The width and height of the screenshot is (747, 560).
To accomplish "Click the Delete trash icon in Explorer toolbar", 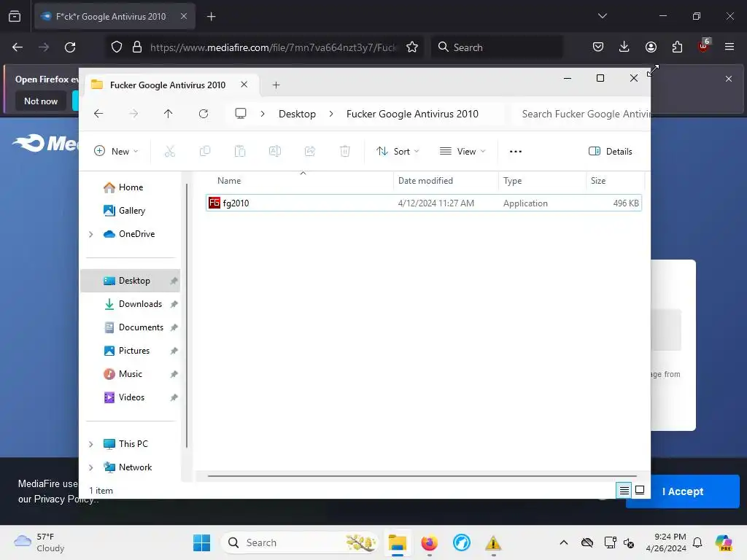I will (345, 152).
